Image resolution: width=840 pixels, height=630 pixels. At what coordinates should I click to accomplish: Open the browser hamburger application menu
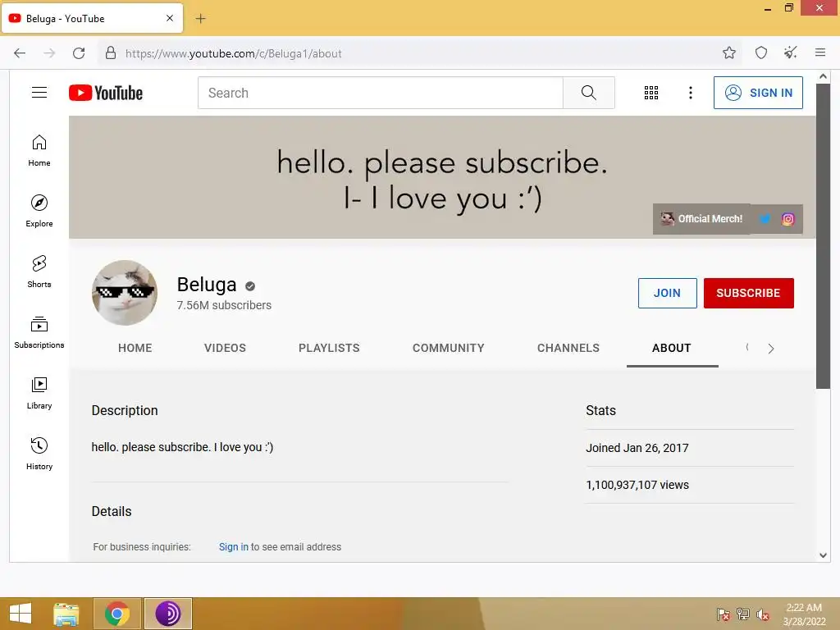(820, 52)
